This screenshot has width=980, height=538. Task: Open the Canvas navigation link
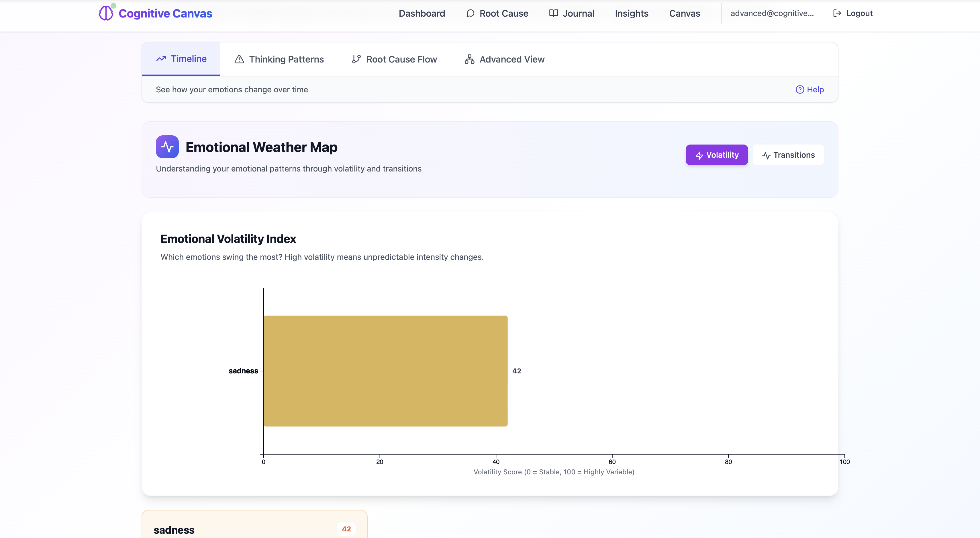pos(684,13)
